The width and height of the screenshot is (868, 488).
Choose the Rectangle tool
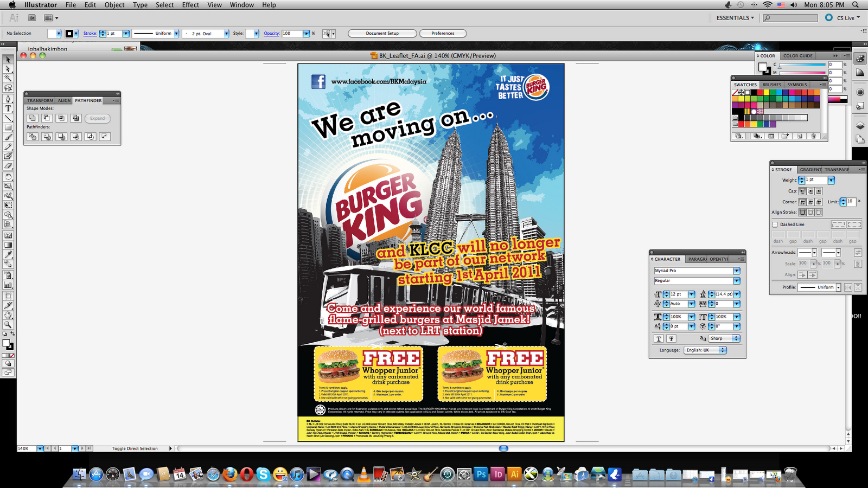coord(8,128)
